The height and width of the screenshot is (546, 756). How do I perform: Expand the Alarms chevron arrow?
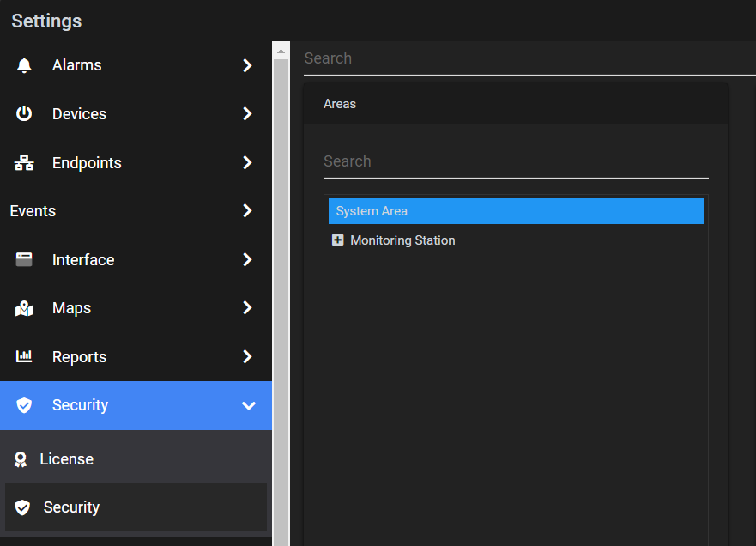247,65
